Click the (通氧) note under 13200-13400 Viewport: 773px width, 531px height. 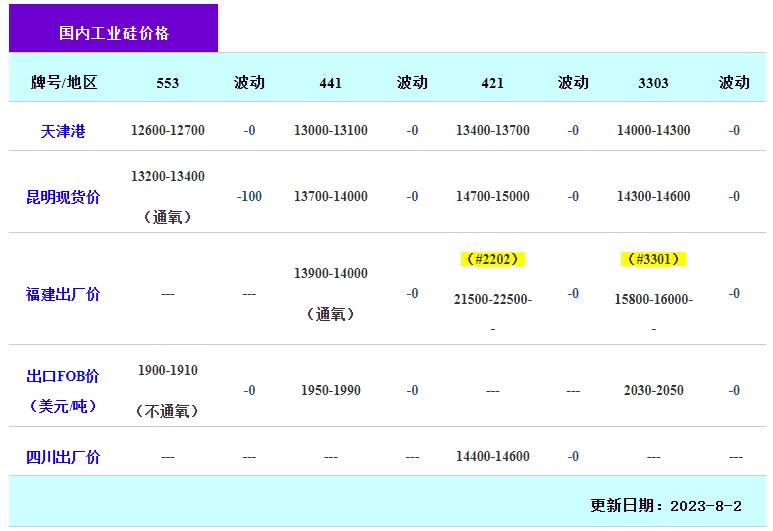(167, 217)
